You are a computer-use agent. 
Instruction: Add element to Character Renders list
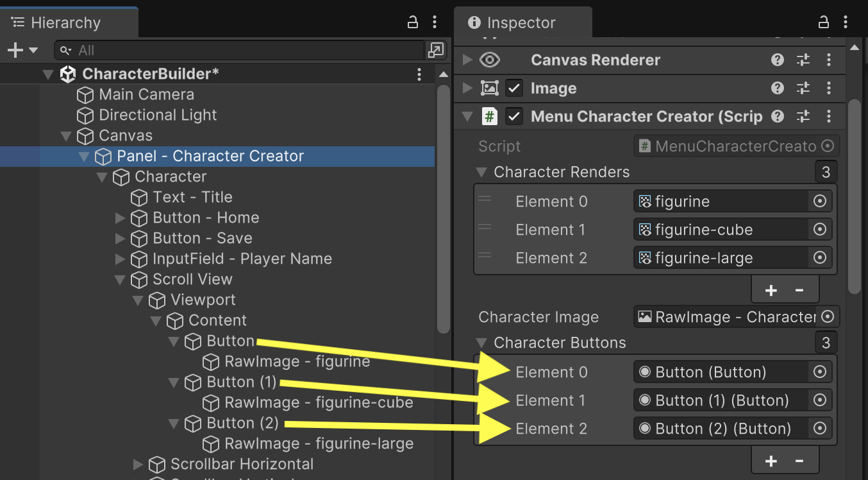click(771, 290)
